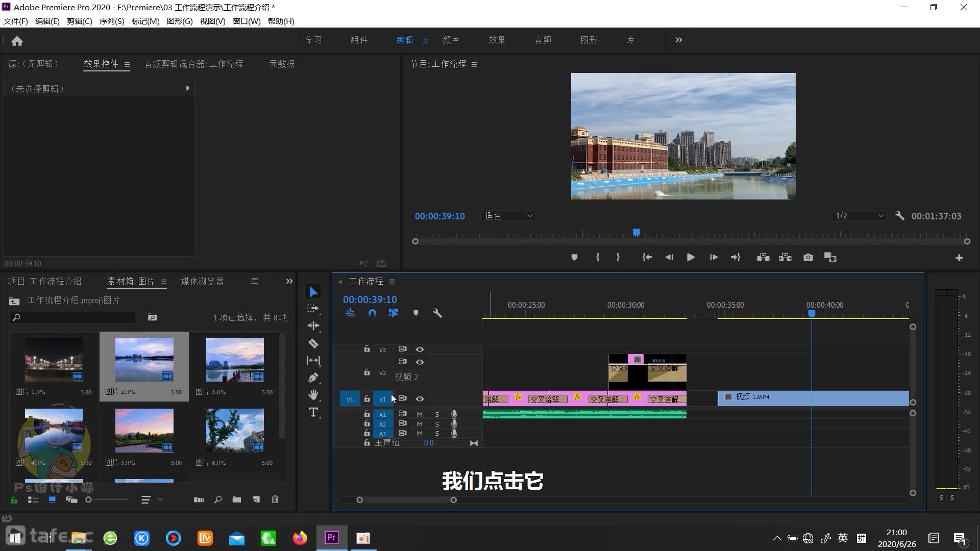Switch bin to icon view
This screenshot has height=551, width=980.
pyautogui.click(x=52, y=500)
